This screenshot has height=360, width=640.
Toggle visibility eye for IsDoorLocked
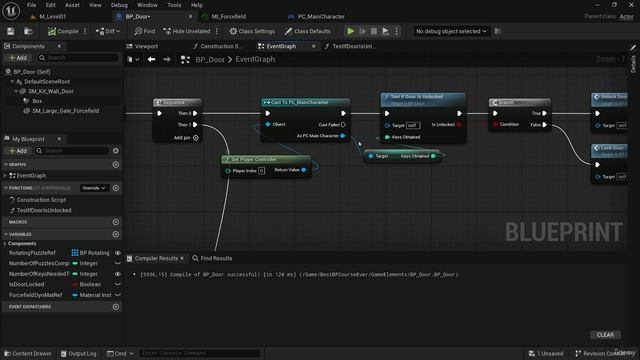point(118,284)
